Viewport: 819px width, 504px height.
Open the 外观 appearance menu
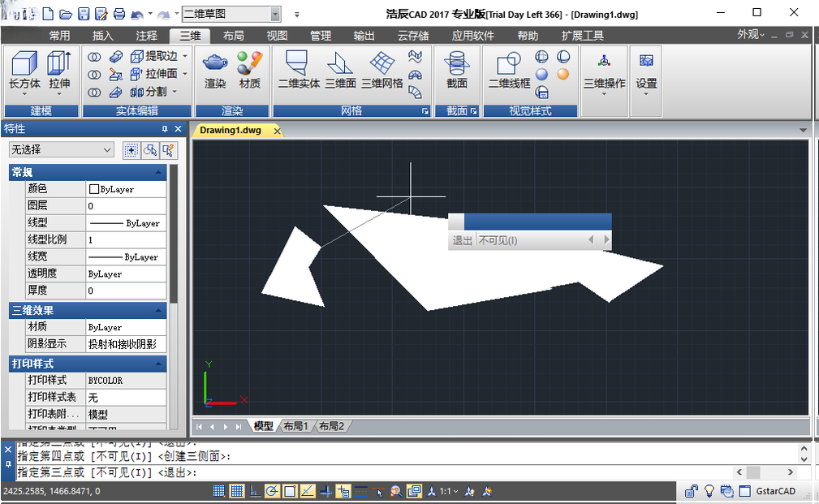pyautogui.click(x=751, y=34)
